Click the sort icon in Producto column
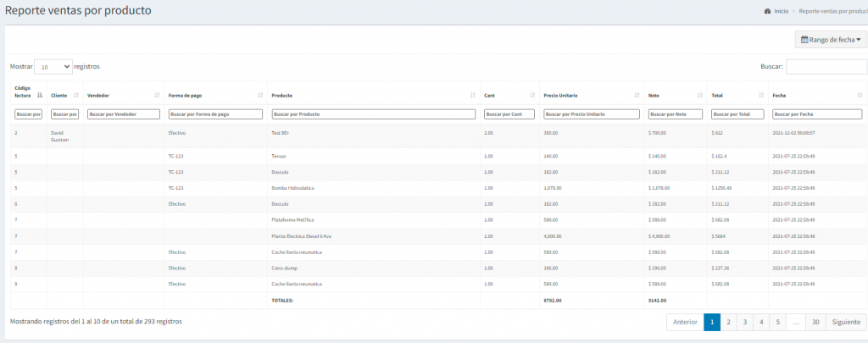The width and height of the screenshot is (868, 343). point(473,96)
